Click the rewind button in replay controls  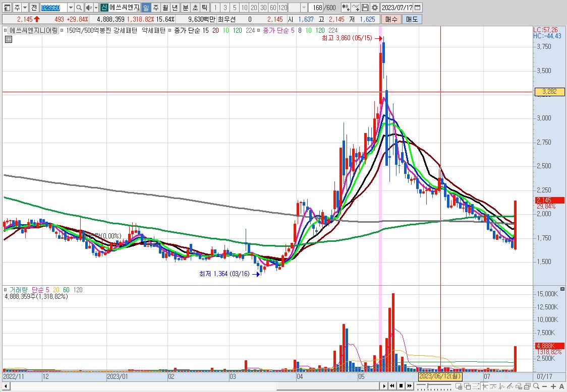tap(392, 386)
